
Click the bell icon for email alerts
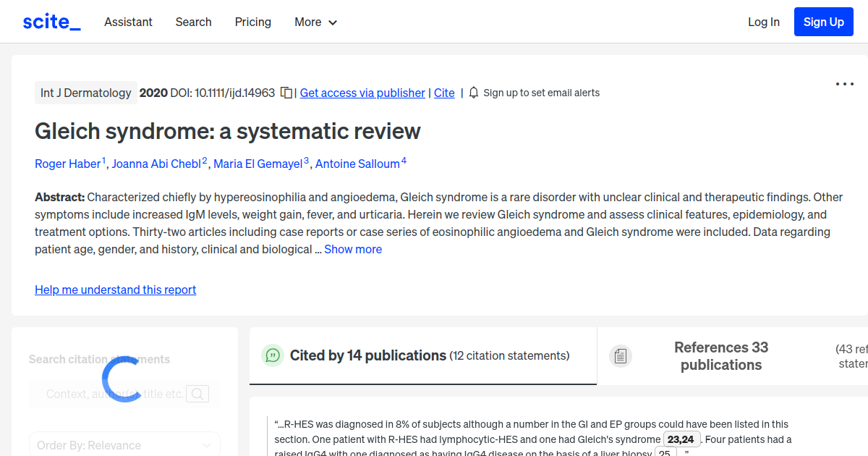pos(473,93)
